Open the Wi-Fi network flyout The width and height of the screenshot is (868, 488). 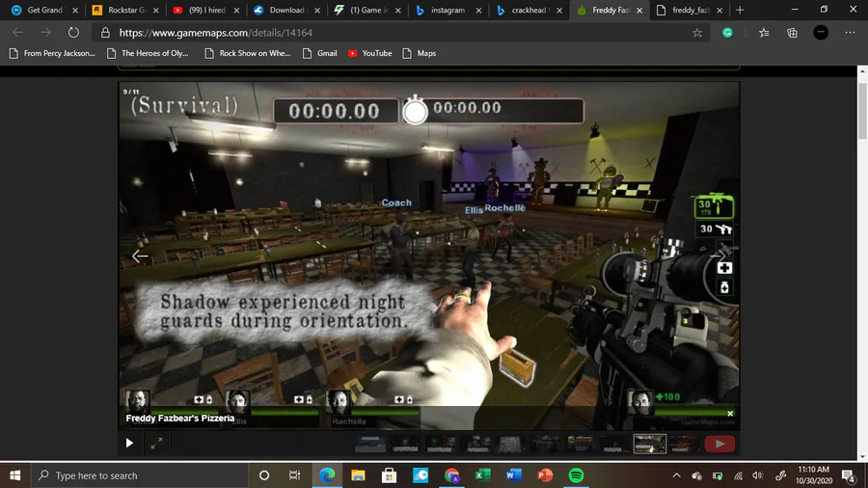pyautogui.click(x=738, y=475)
